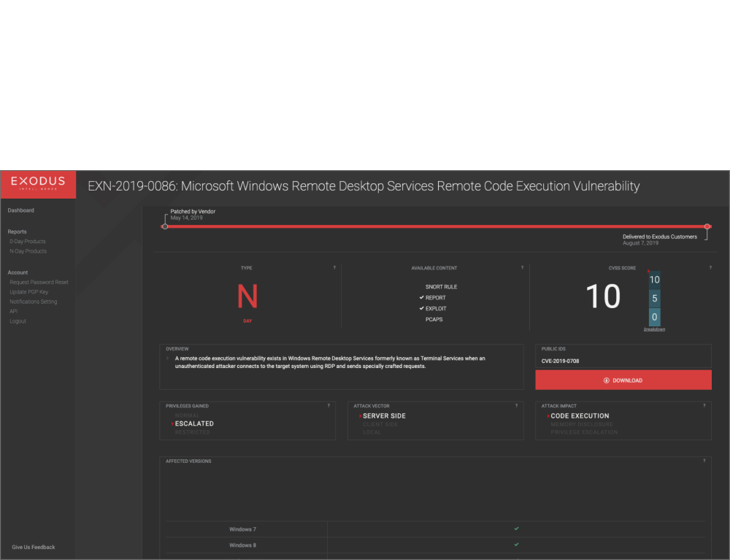Click the Exodus Intelligence logo
The height and width of the screenshot is (560, 730).
pyautogui.click(x=38, y=183)
